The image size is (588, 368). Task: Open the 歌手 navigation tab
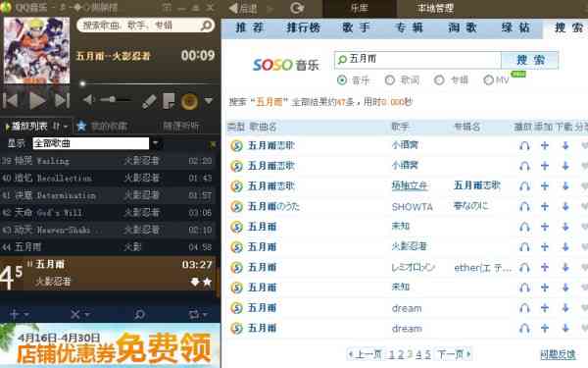click(x=357, y=27)
